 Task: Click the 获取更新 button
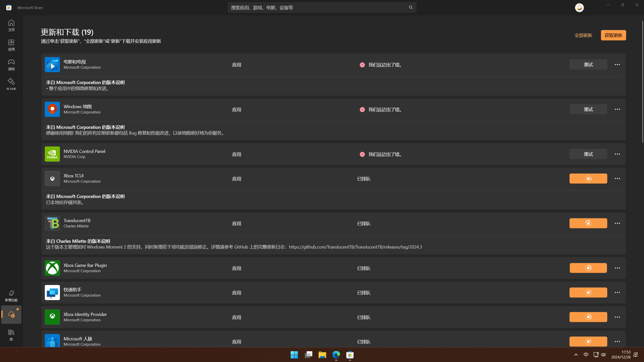click(613, 35)
